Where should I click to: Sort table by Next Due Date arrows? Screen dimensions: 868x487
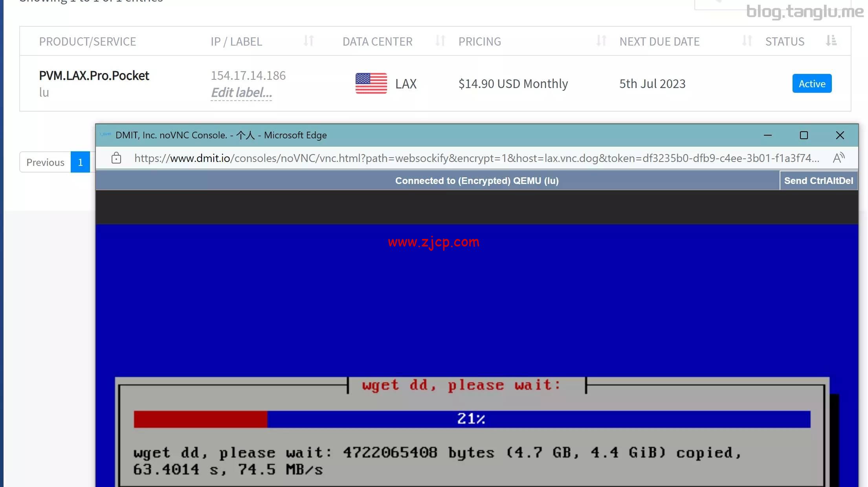[x=747, y=41]
